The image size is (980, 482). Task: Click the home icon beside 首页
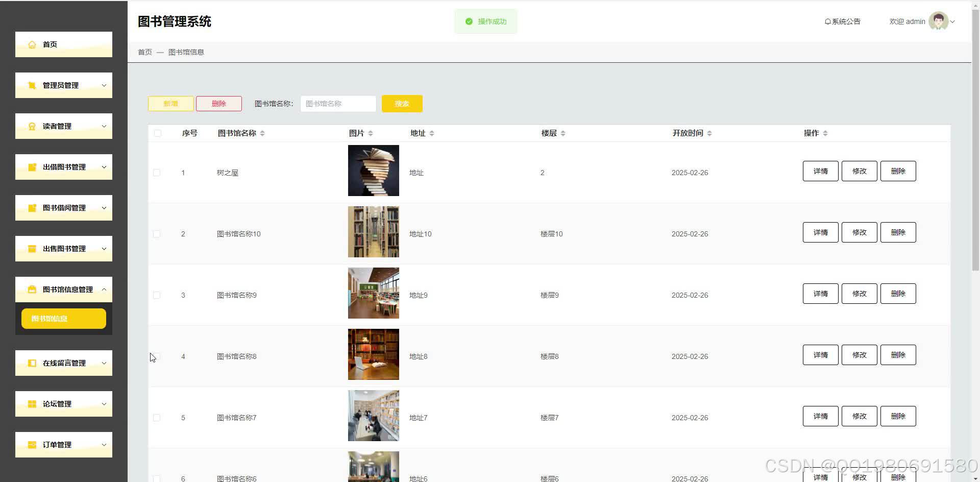32,44
